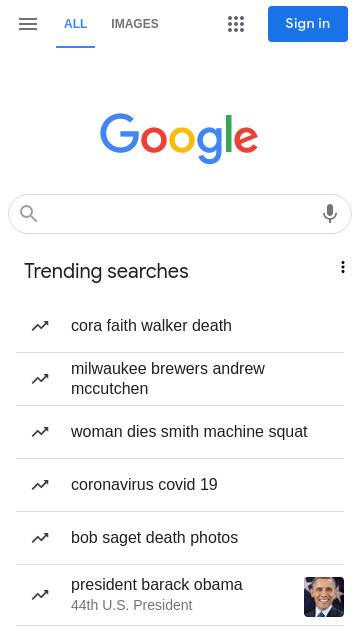The width and height of the screenshot is (360, 640).
Task: Select 'milwaukee brewers andrew mccutchen' suggestion
Action: [x=180, y=379]
